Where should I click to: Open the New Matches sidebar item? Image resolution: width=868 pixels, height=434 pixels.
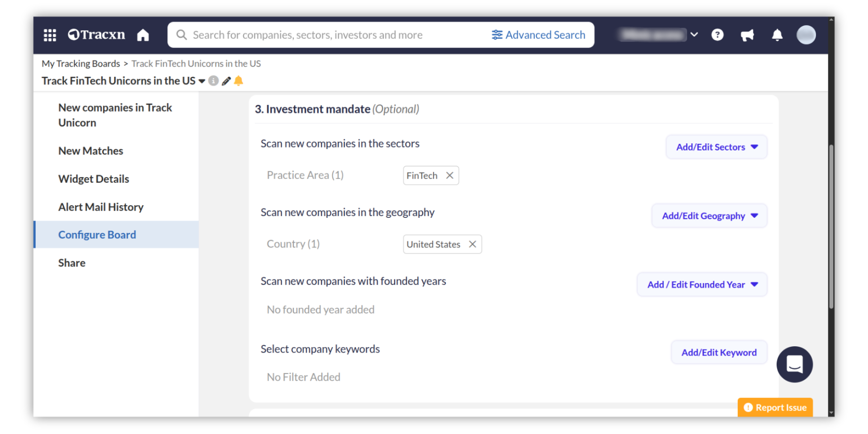[90, 151]
